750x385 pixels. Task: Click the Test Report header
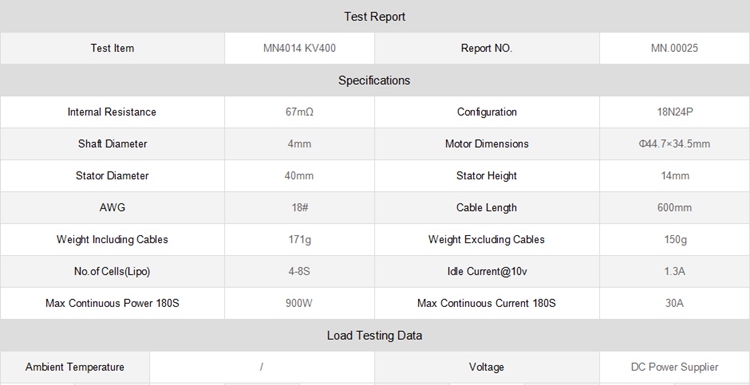tap(375, 17)
